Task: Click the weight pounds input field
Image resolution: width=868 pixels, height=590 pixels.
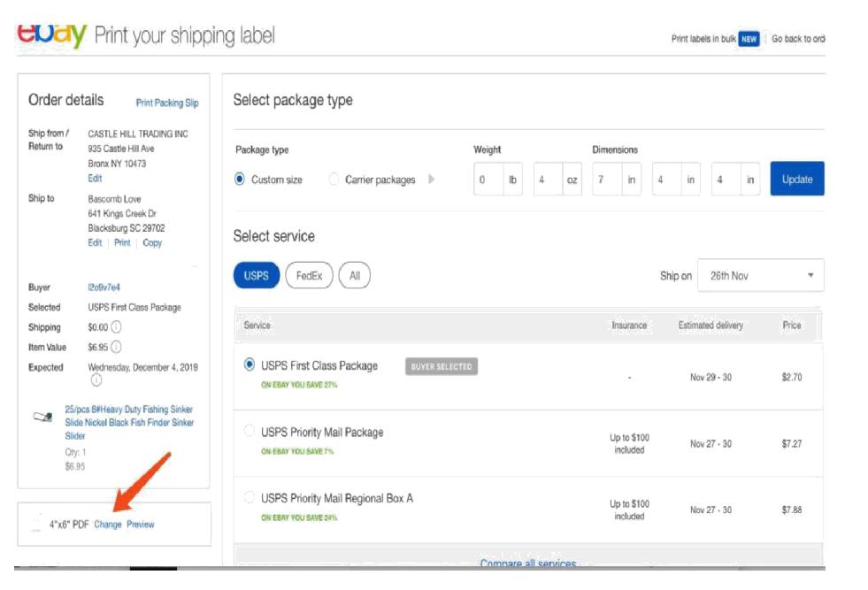Action: [x=488, y=180]
